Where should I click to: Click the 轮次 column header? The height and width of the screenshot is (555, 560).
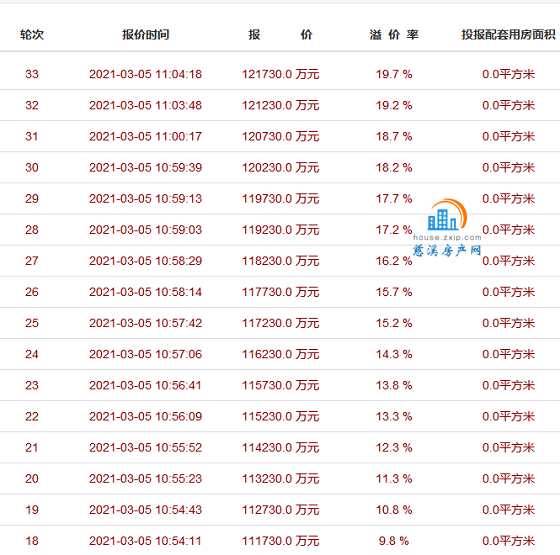[32, 35]
